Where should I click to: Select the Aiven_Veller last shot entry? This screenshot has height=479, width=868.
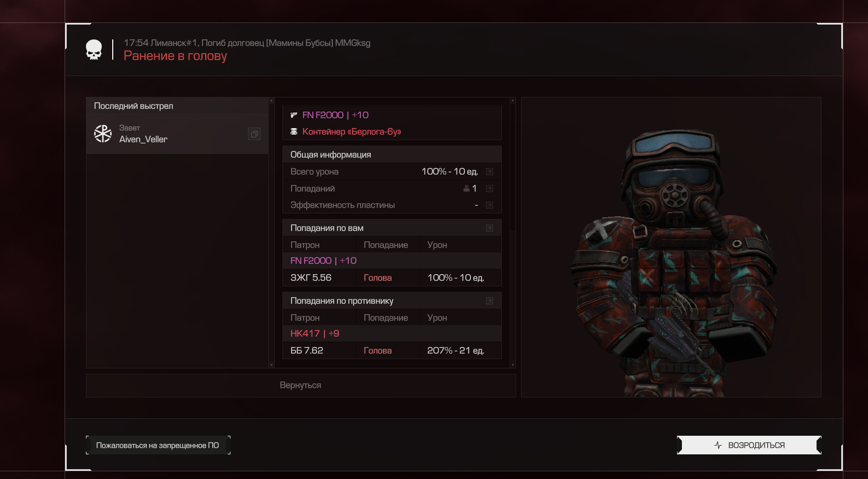pyautogui.click(x=177, y=134)
